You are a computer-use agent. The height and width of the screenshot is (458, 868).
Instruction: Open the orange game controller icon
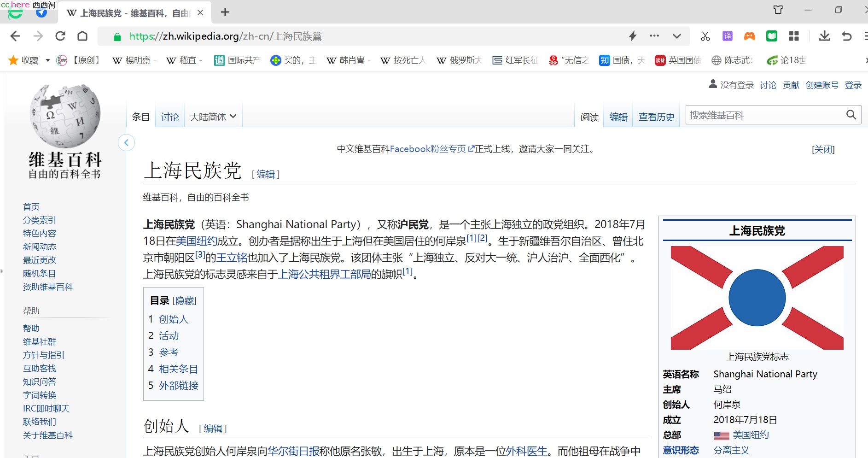(x=750, y=36)
